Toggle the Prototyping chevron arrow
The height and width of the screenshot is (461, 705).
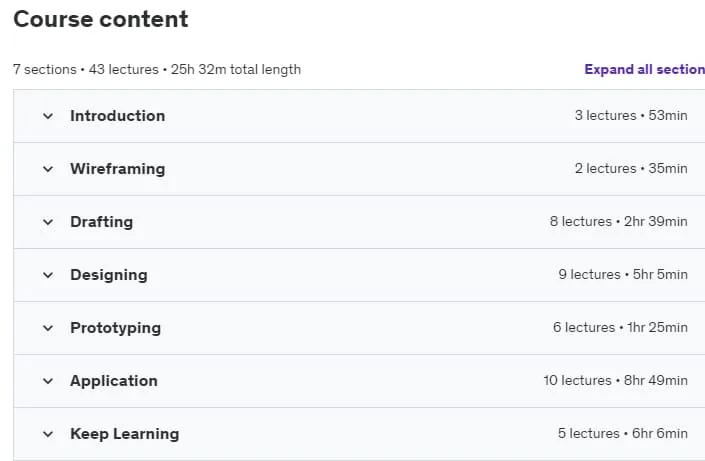click(48, 328)
